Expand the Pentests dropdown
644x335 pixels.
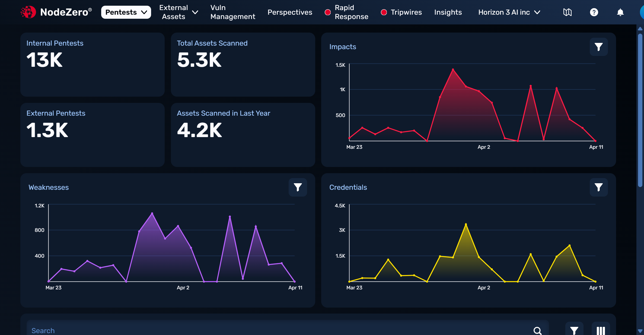point(126,12)
